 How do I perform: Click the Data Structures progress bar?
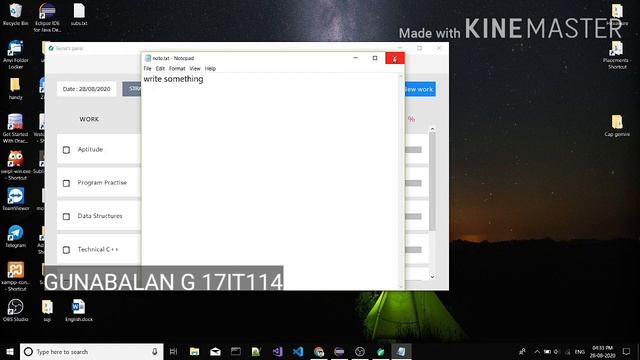(413, 216)
